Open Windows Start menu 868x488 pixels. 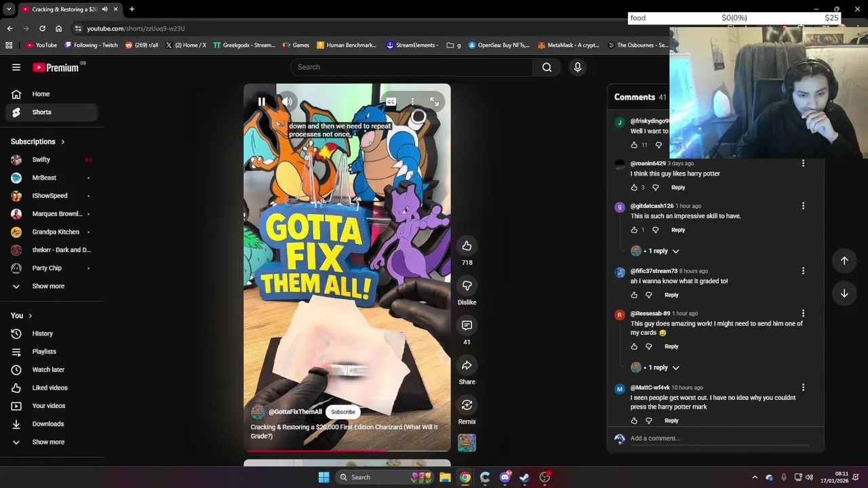(323, 477)
